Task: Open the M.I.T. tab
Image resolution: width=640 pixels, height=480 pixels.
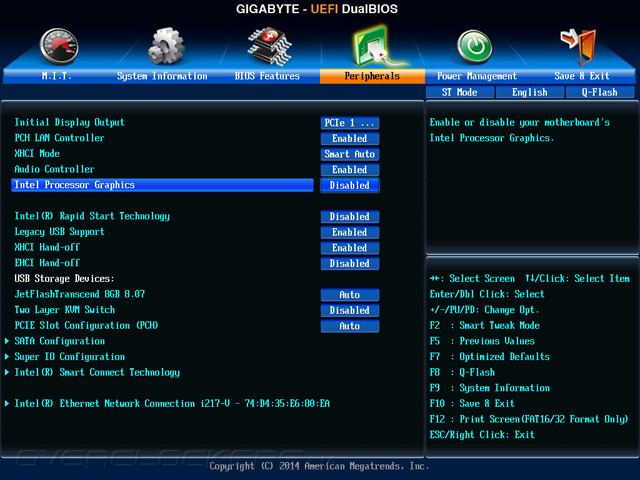Action: coord(57,76)
